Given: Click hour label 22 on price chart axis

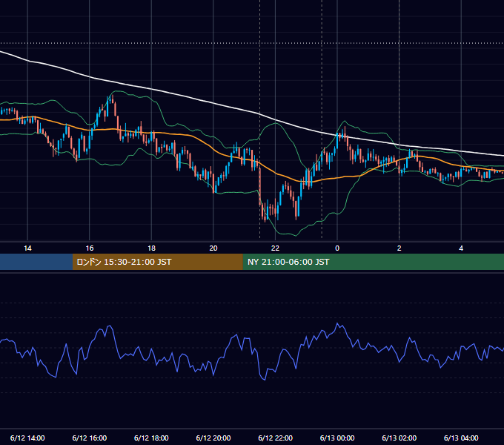Looking at the screenshot, I should tap(276, 248).
